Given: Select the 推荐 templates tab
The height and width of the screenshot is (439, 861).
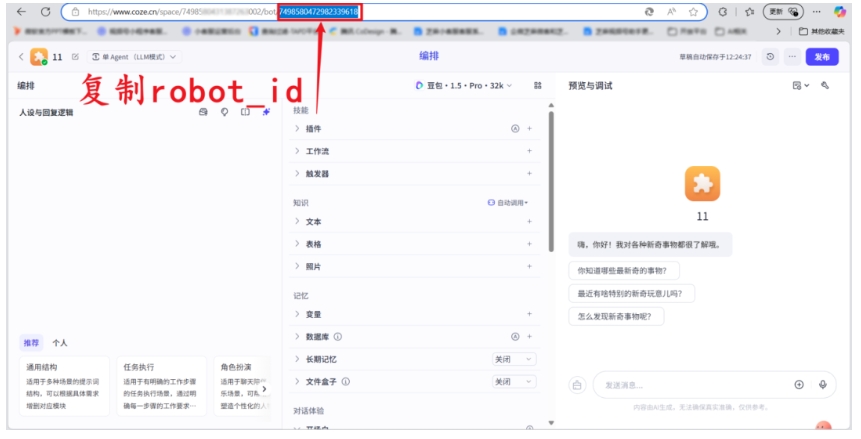Looking at the screenshot, I should point(31,343).
